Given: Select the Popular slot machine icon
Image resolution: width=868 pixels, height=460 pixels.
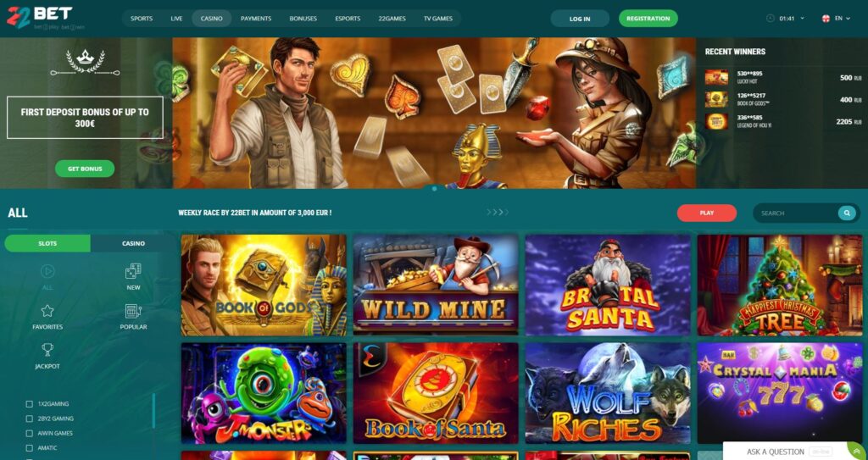Looking at the screenshot, I should click(x=133, y=311).
